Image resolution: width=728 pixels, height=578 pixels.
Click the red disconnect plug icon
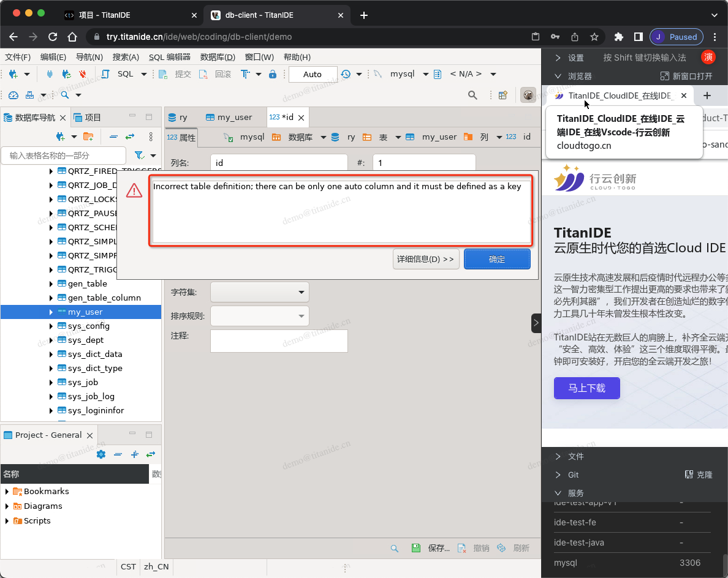(83, 74)
